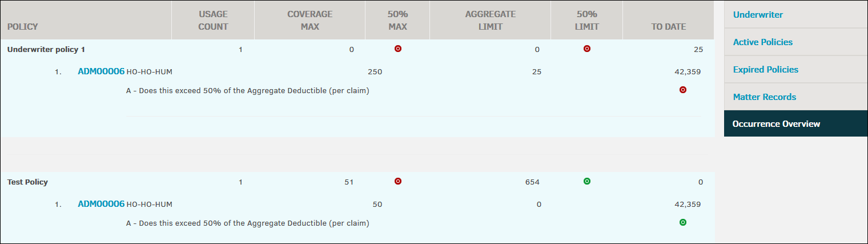Screen dimensions: 868x244
Task: Click the Policy column header
Action: (23, 26)
